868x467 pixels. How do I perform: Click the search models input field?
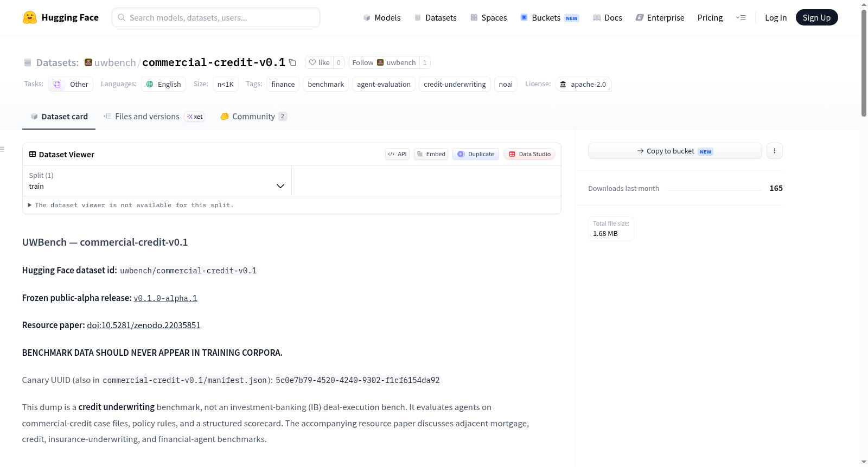[x=216, y=17]
